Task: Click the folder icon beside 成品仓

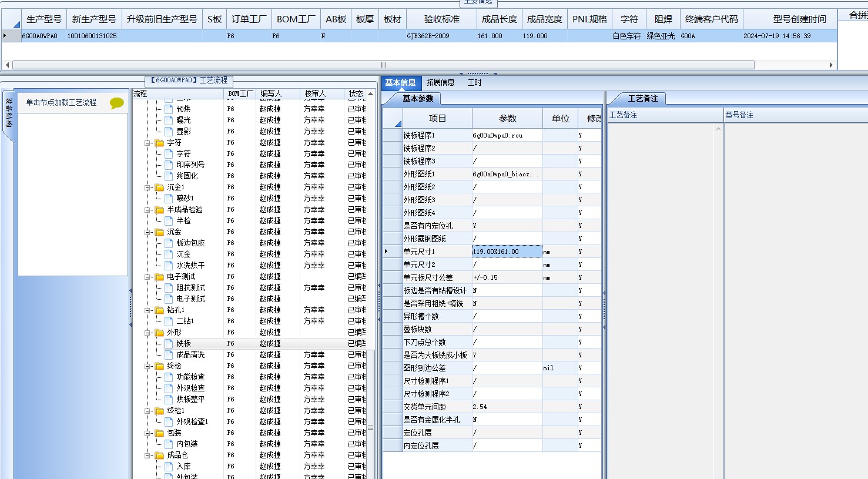Action: 159,455
